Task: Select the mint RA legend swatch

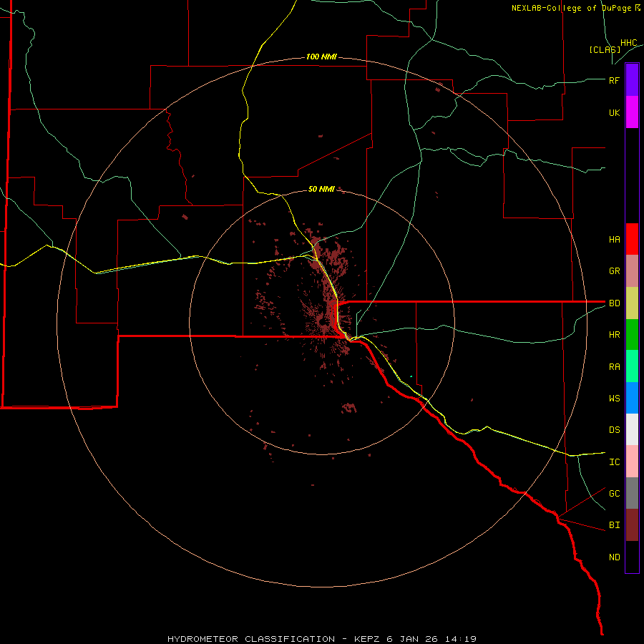Action: [x=632, y=366]
